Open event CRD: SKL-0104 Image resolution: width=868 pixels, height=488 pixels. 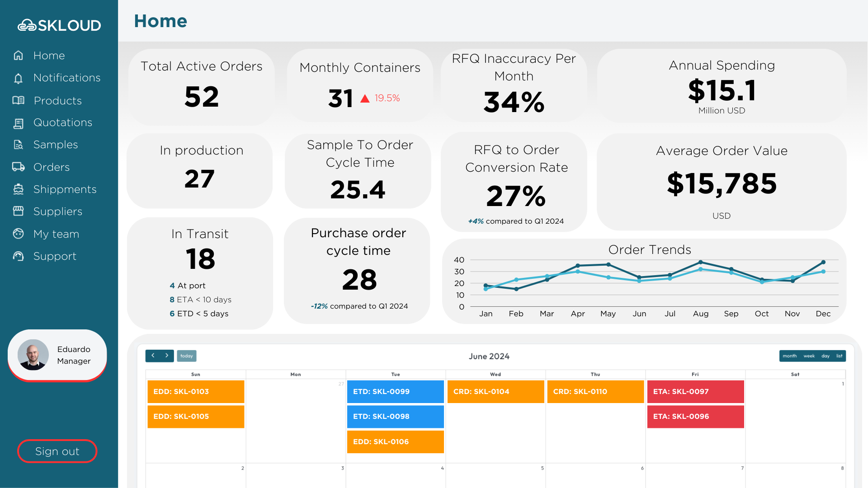point(496,392)
